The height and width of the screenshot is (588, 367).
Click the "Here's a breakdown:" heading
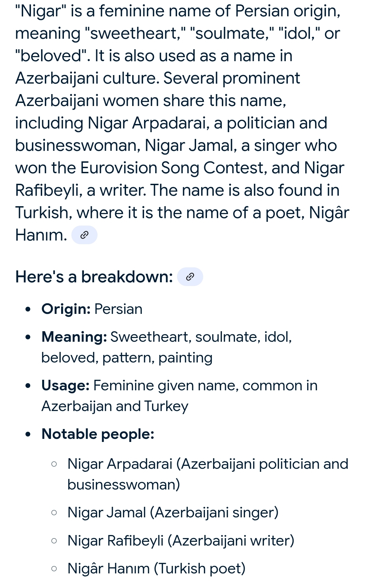[94, 277]
